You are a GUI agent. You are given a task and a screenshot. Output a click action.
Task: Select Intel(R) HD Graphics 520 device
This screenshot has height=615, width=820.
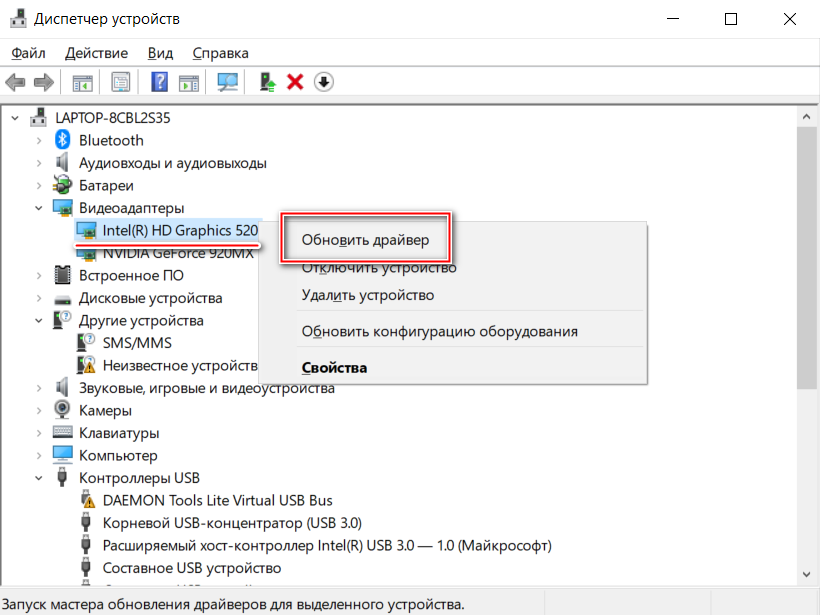point(180,230)
